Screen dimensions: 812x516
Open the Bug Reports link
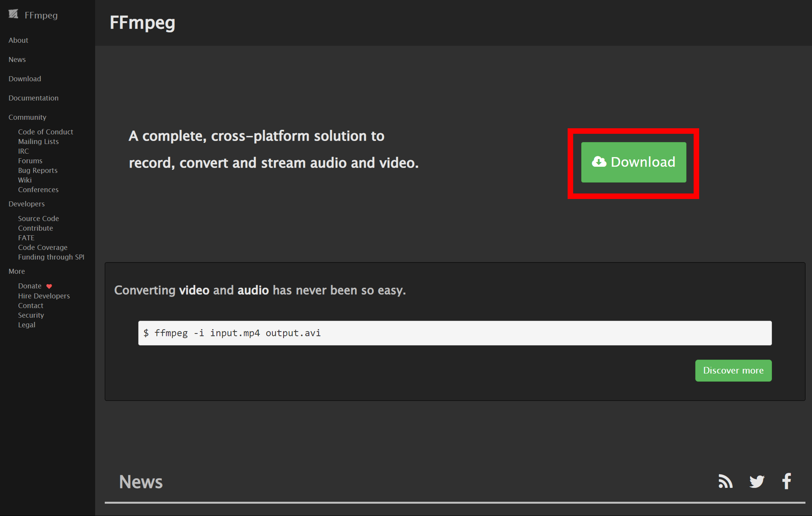[38, 170]
